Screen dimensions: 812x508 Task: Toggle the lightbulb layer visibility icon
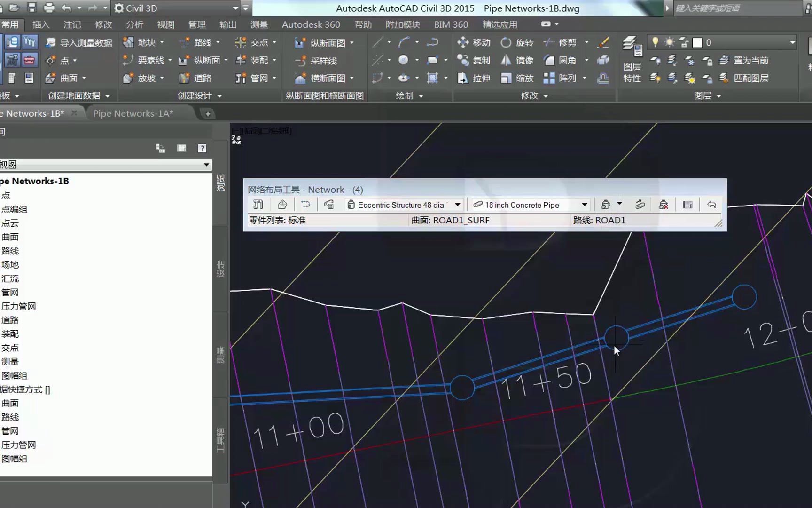[x=656, y=42]
